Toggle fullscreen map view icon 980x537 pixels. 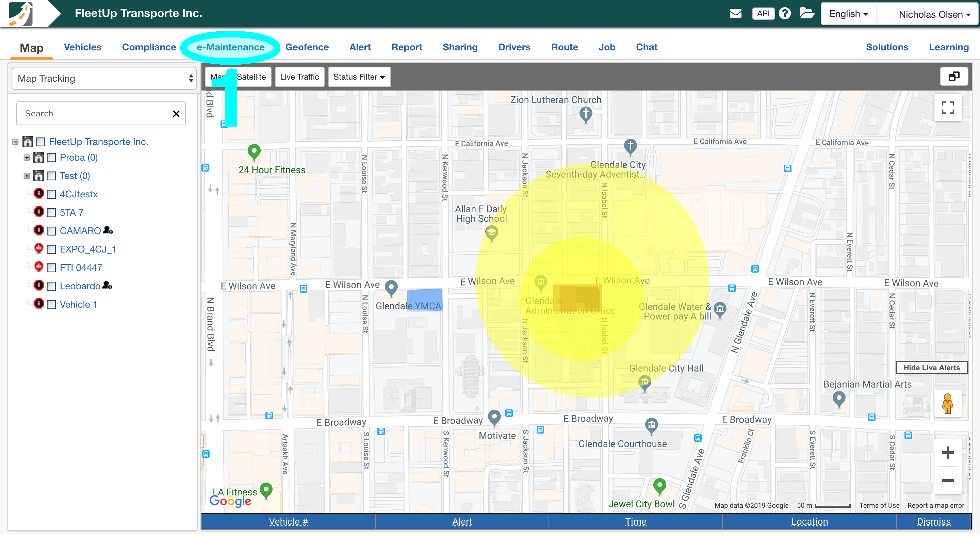947,108
